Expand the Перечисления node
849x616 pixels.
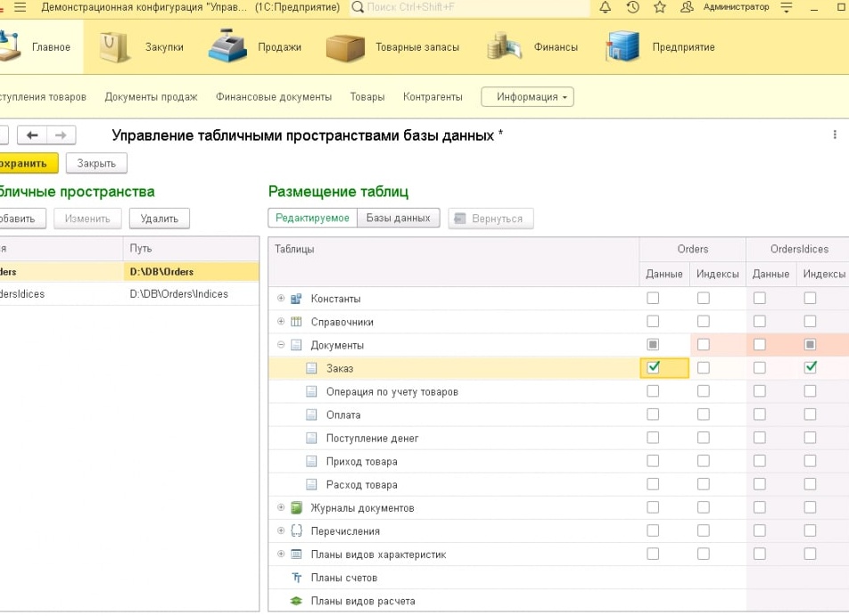coord(280,531)
